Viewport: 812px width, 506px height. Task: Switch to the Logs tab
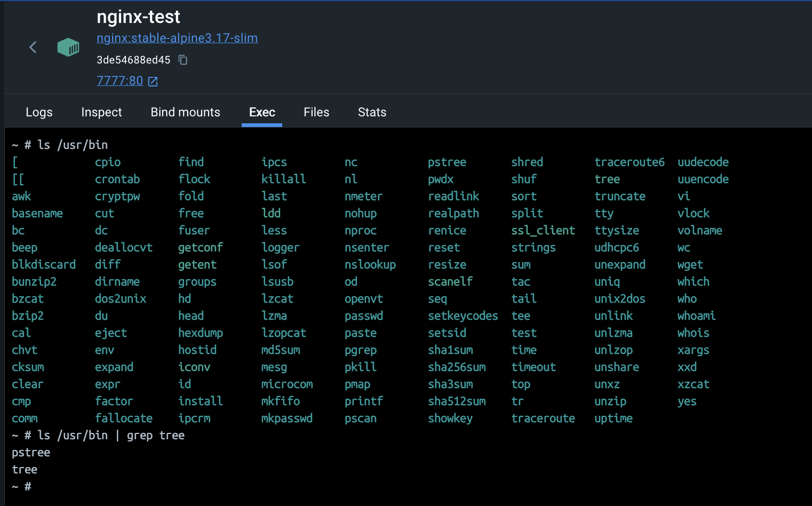39,112
